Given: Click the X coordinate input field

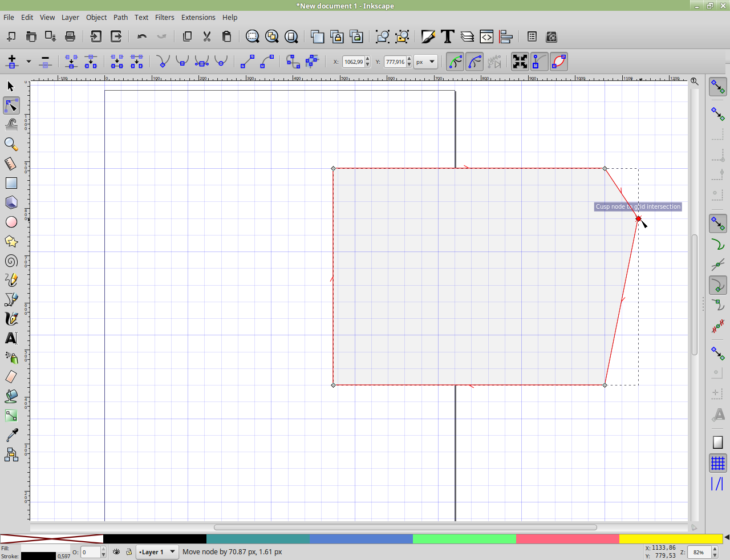Looking at the screenshot, I should [354, 62].
